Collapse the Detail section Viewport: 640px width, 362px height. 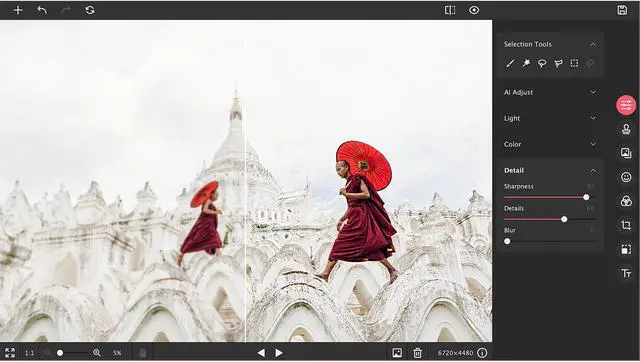click(593, 171)
